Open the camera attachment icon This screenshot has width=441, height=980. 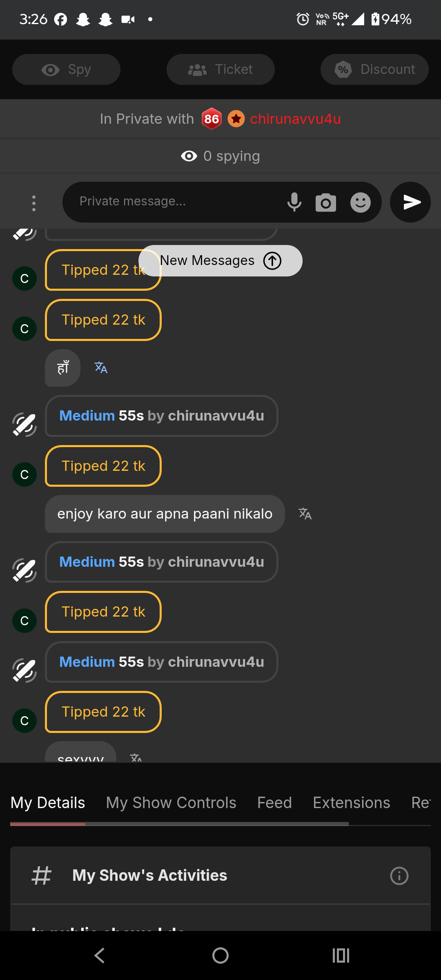(x=325, y=203)
